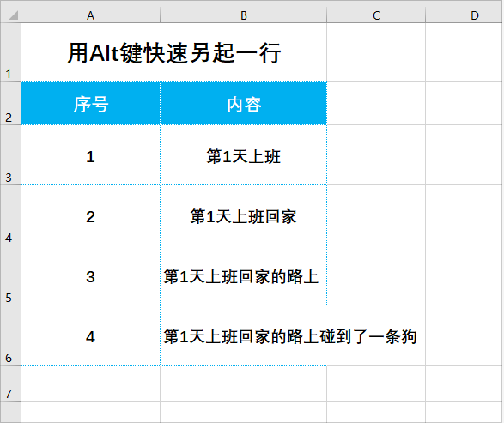Select column B header
This screenshot has width=504, height=423.
click(x=243, y=15)
